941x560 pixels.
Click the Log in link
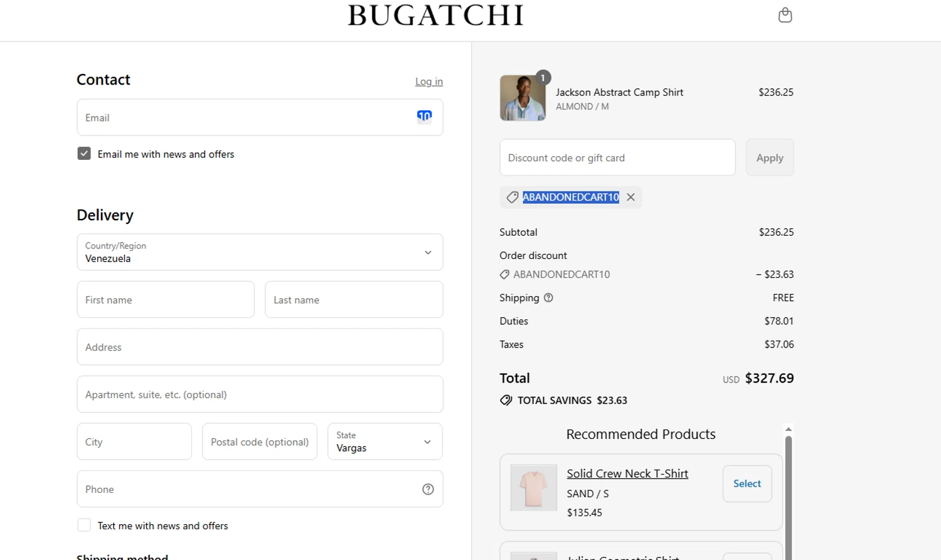pos(429,82)
